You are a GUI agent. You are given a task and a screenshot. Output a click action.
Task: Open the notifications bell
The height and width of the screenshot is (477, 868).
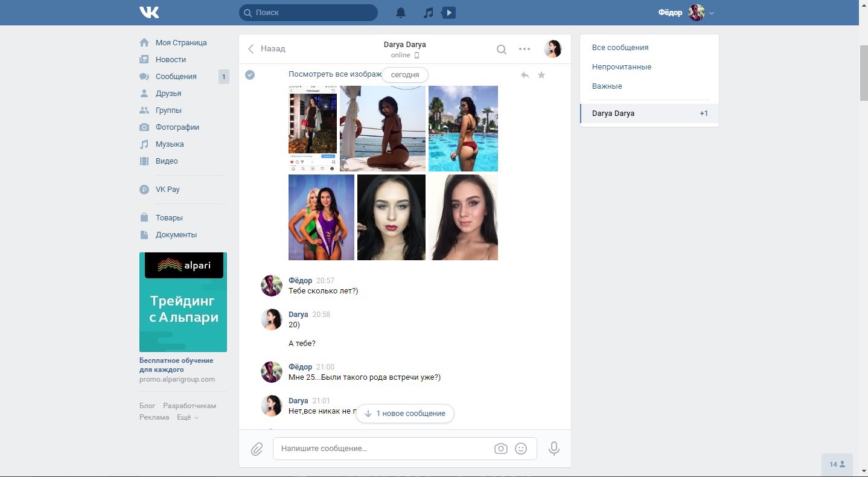point(401,13)
